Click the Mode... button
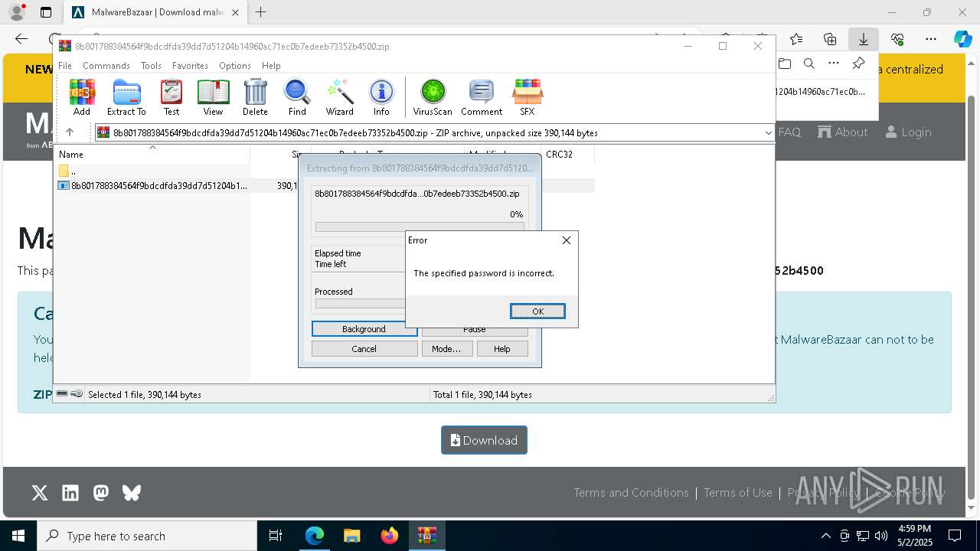The width and height of the screenshot is (980, 551). 446,349
